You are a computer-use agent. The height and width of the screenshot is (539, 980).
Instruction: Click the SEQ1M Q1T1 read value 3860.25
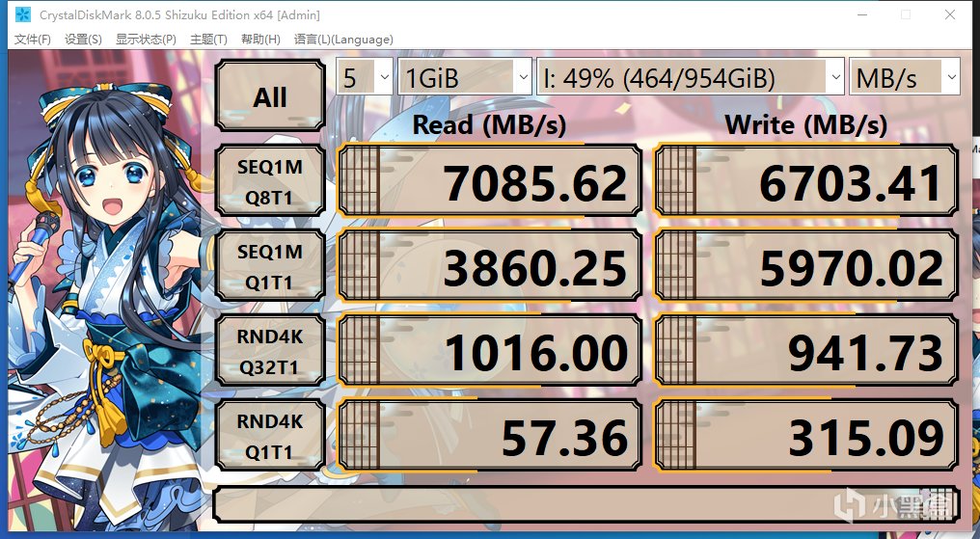[489, 265]
